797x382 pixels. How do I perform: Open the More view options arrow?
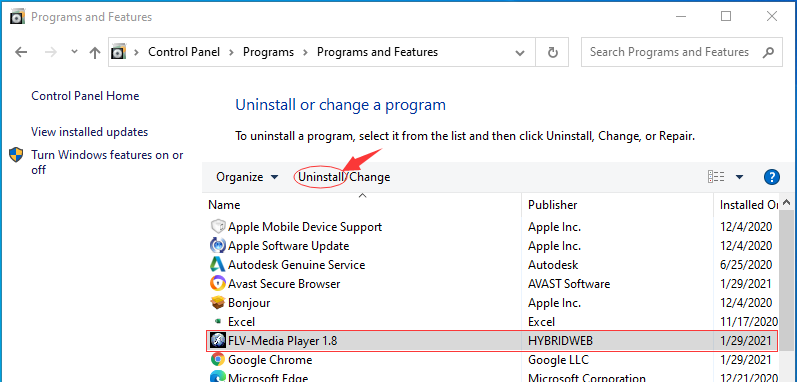[x=739, y=177]
